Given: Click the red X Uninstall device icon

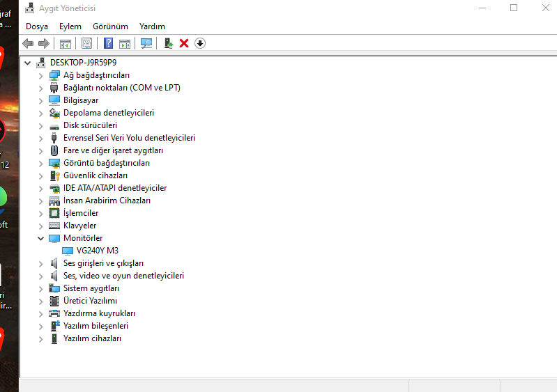Looking at the screenshot, I should pos(184,43).
